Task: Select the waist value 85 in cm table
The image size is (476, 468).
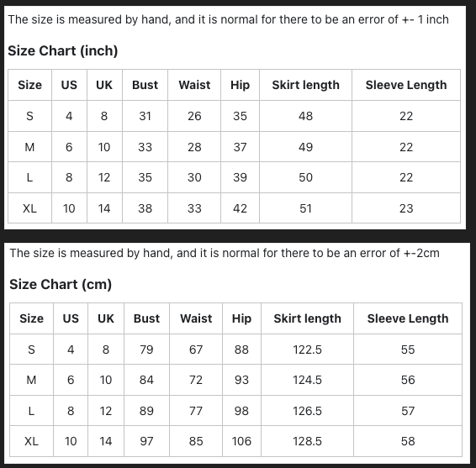Action: click(x=196, y=441)
